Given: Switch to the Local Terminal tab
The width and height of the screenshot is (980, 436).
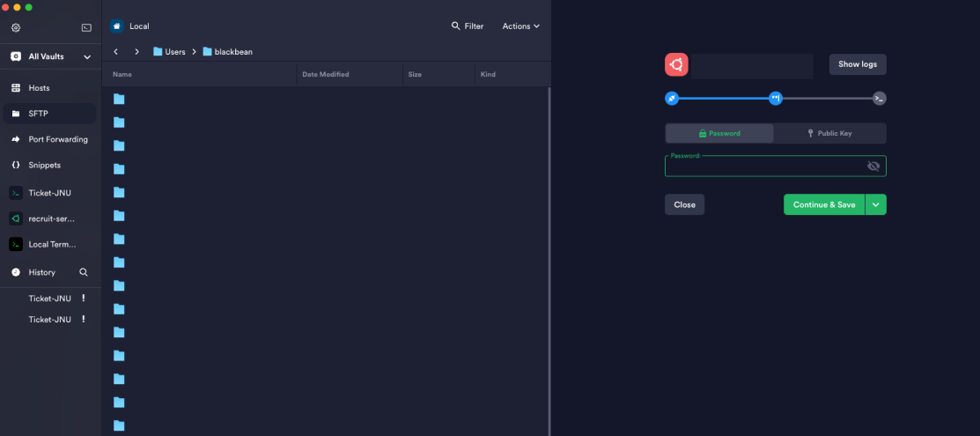Looking at the screenshot, I should point(50,245).
